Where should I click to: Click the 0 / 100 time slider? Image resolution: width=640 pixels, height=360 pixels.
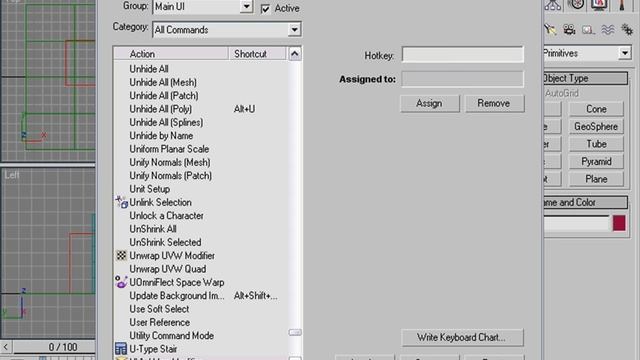[55, 347]
